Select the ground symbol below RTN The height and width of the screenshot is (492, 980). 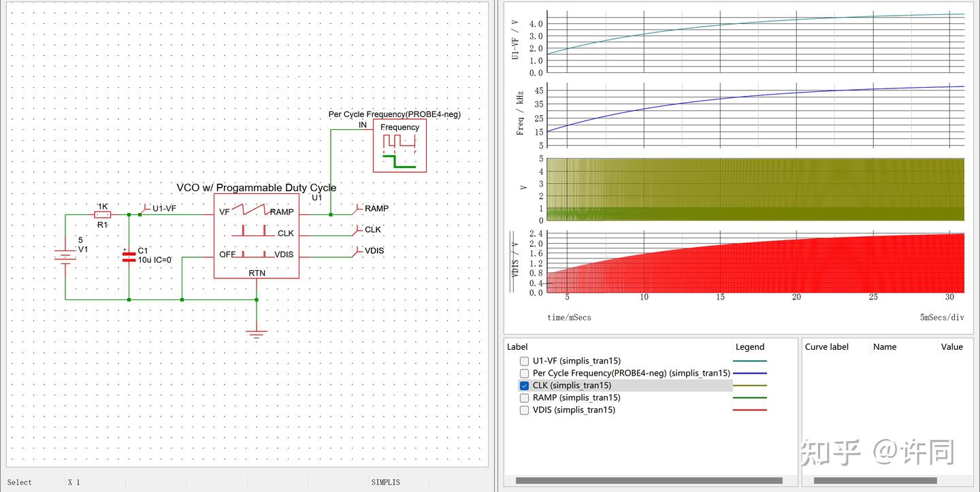[257, 334]
